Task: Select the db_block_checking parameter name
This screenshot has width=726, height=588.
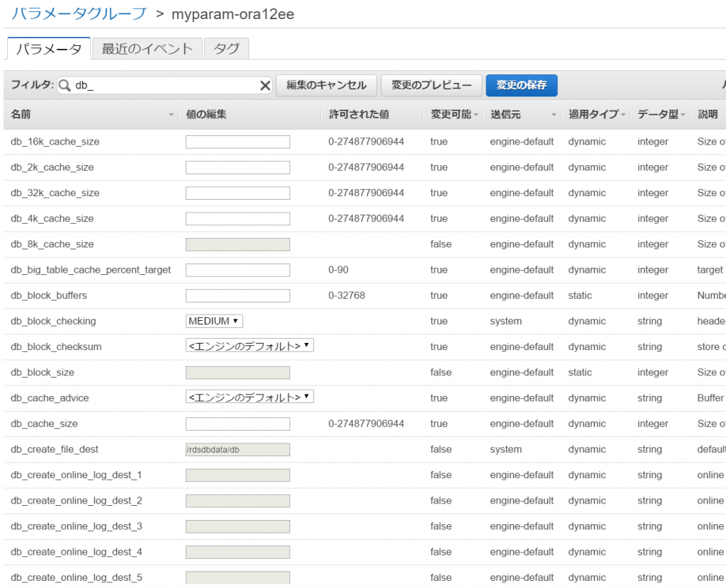Action: (x=53, y=321)
